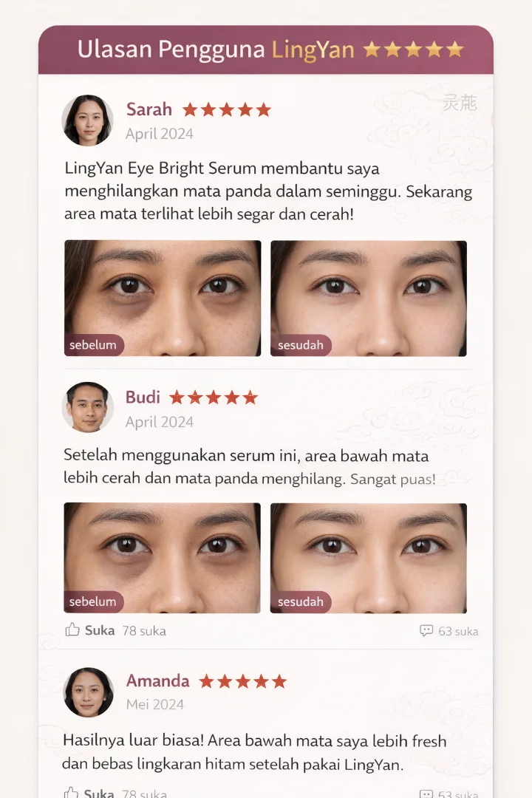
Task: Click Sarah's profile avatar
Action: pyautogui.click(x=88, y=120)
